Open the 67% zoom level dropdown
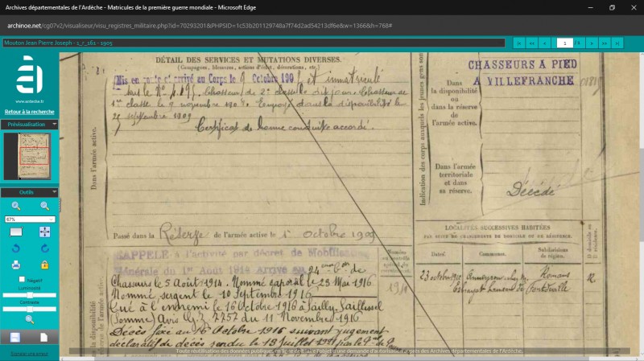The height and width of the screenshot is (361, 644). click(x=30, y=219)
